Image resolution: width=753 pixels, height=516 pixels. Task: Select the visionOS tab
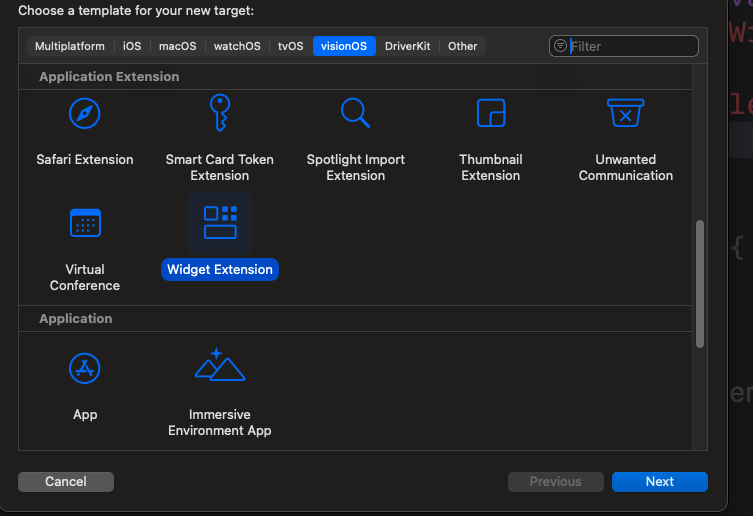pyautogui.click(x=344, y=46)
